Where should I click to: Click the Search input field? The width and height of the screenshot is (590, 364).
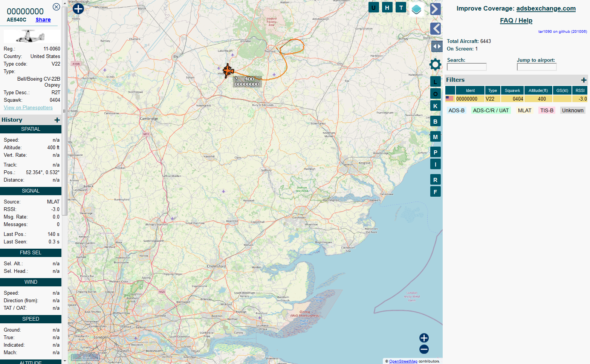click(466, 67)
